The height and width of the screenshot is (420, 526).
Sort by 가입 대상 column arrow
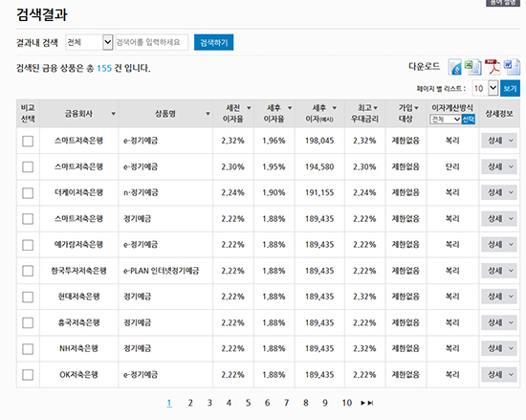coord(416,108)
